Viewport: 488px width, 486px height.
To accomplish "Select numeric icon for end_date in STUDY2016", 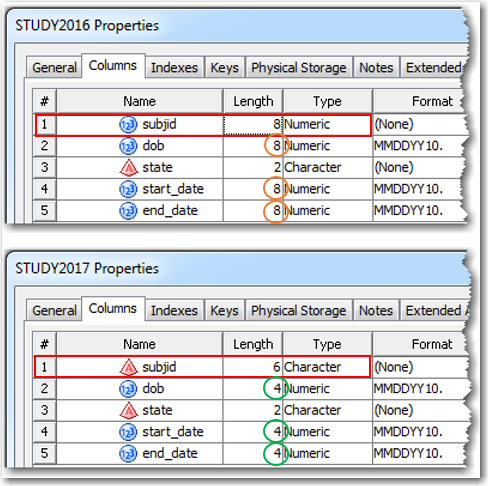I will 128,211.
